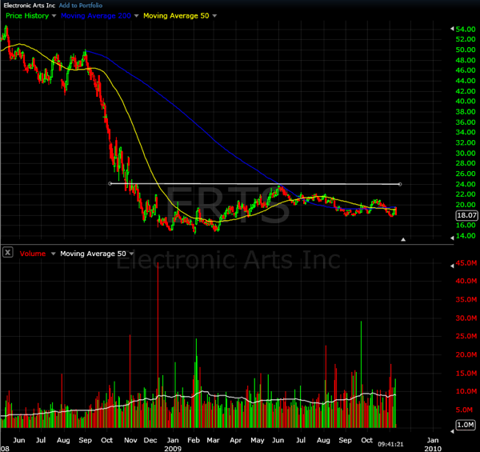Click the right endpoint of the white trendline
This screenshot has height=452, width=480.
click(400, 184)
